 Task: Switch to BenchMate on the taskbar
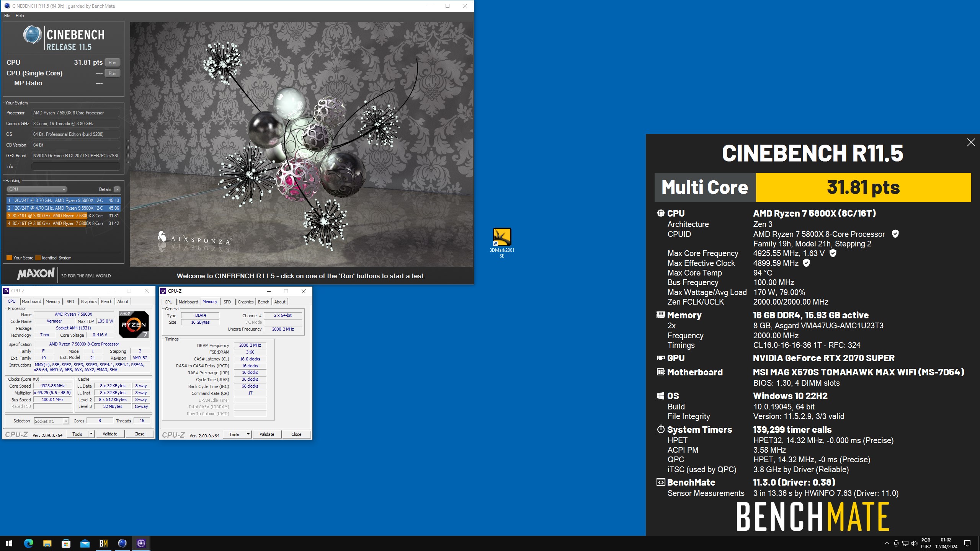coord(103,543)
